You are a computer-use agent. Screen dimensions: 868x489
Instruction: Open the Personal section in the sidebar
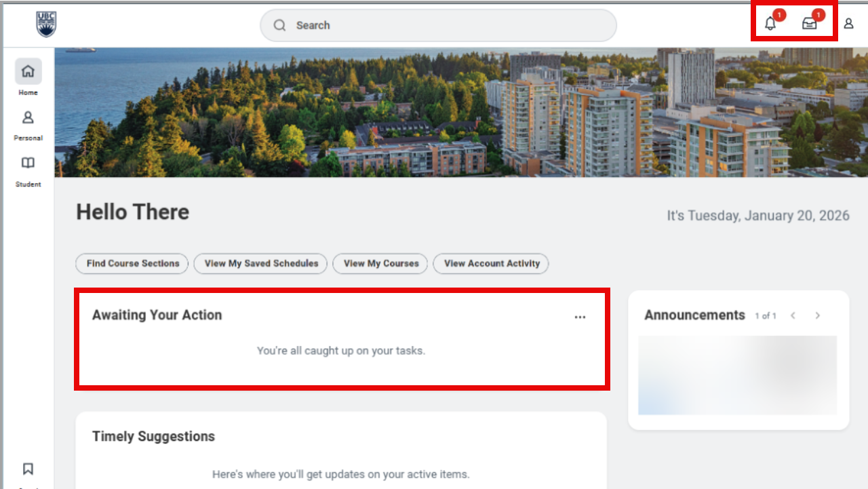point(28,117)
